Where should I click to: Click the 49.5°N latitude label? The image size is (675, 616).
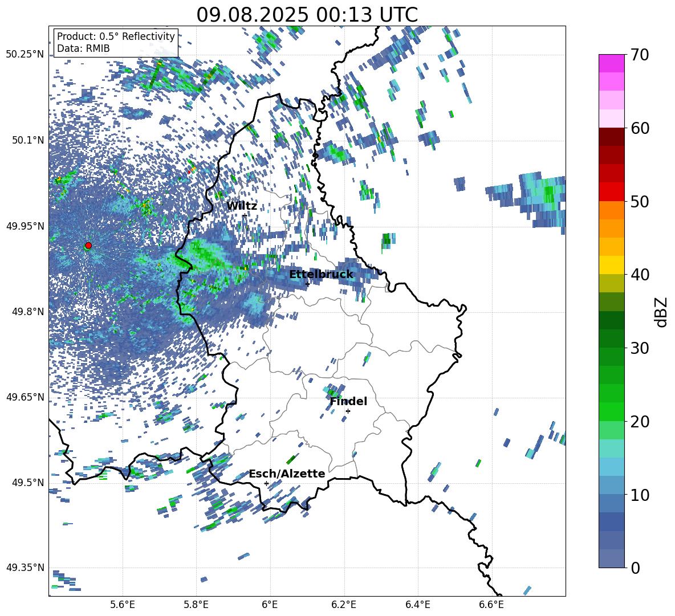click(28, 482)
